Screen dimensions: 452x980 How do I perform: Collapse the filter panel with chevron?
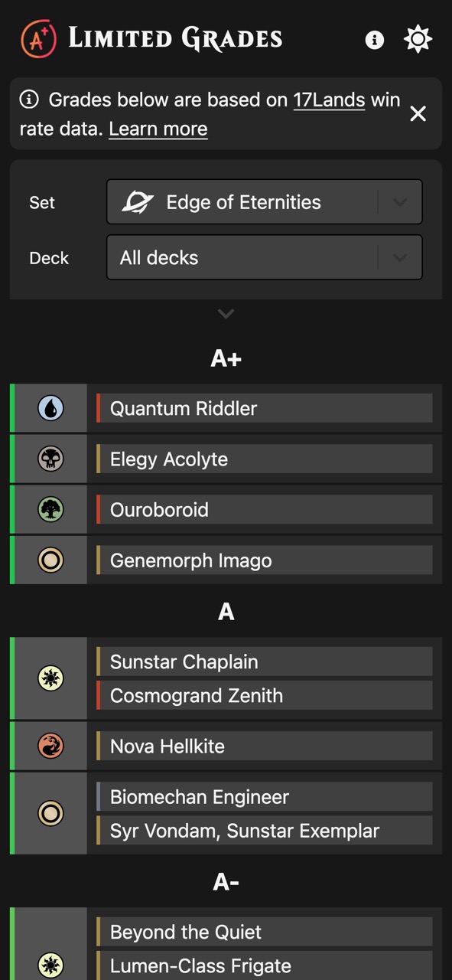click(x=226, y=313)
